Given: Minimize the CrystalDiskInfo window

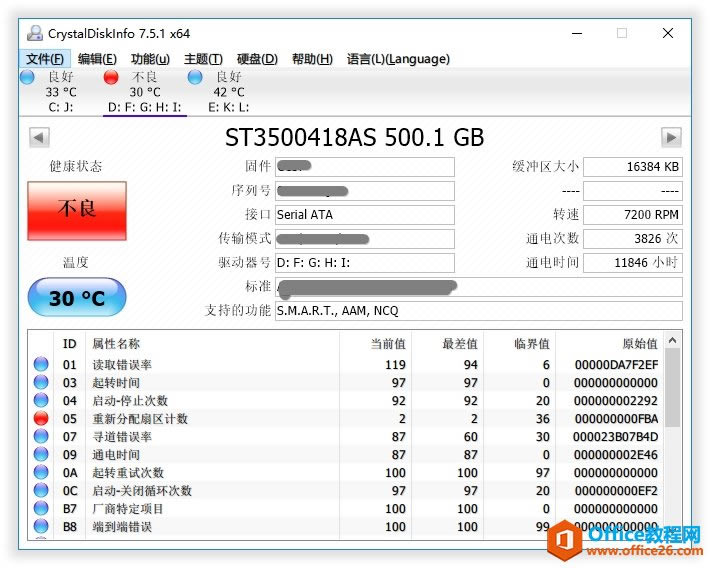Looking at the screenshot, I should tap(576, 33).
